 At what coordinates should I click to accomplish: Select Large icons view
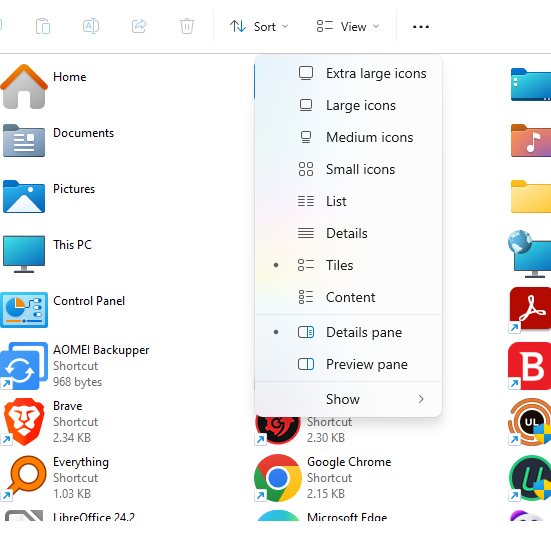click(x=348, y=105)
